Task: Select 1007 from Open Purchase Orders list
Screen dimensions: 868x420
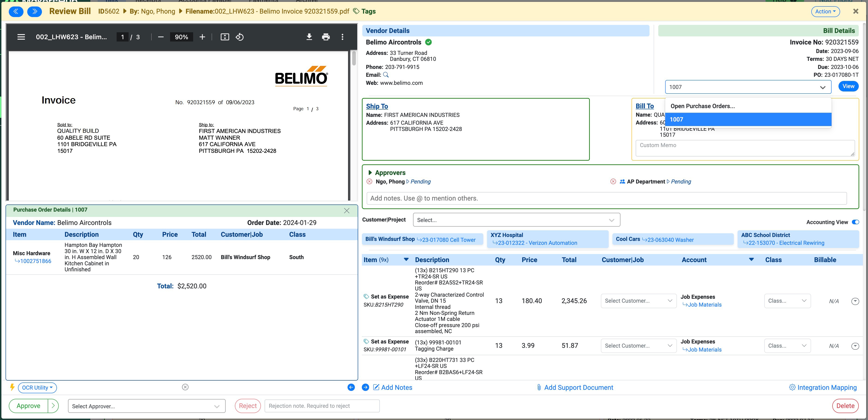Action: (748, 119)
